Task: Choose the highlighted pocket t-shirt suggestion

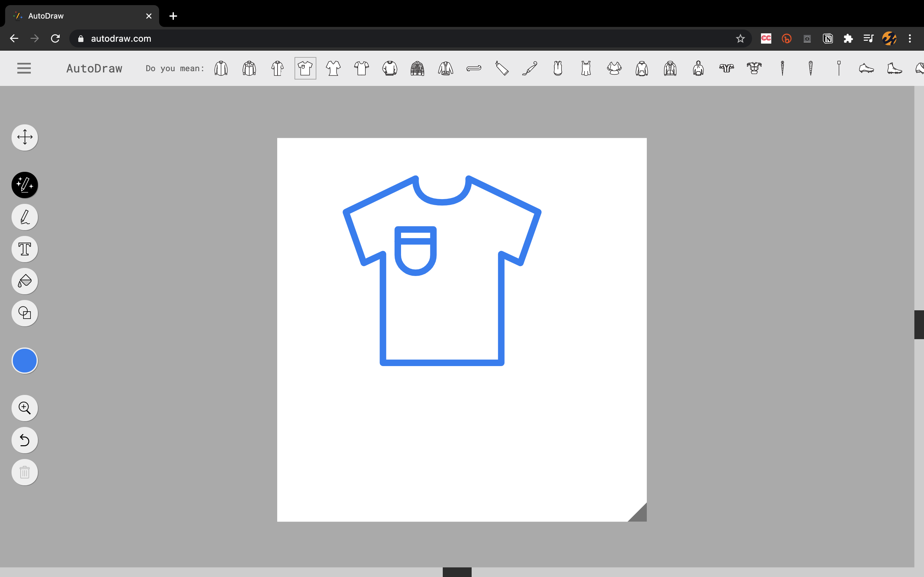Action: tap(305, 68)
